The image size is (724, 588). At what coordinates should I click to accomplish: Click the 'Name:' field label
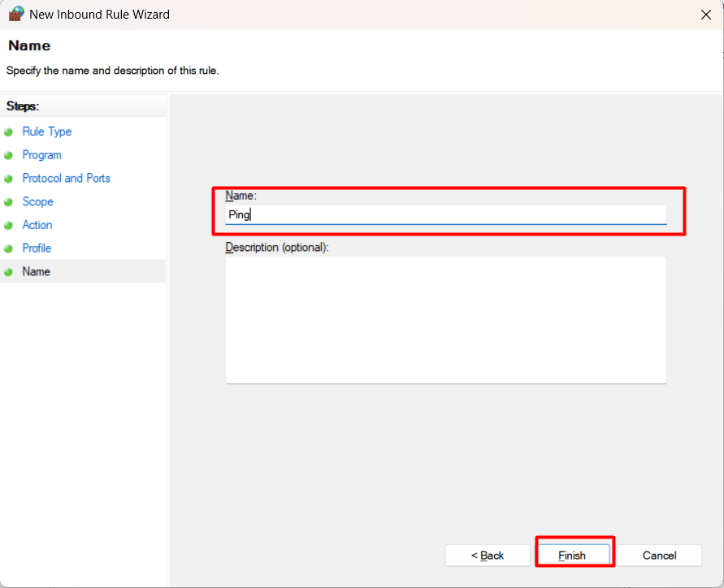click(x=241, y=196)
